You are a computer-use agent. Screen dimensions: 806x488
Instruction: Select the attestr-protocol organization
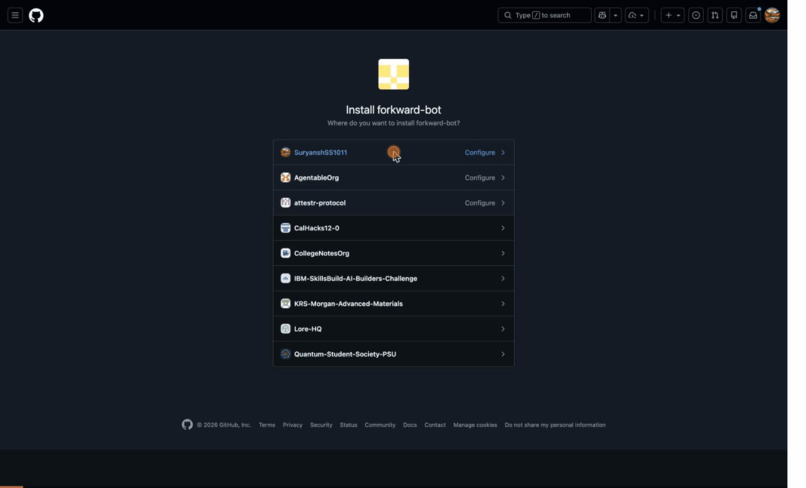pos(394,203)
